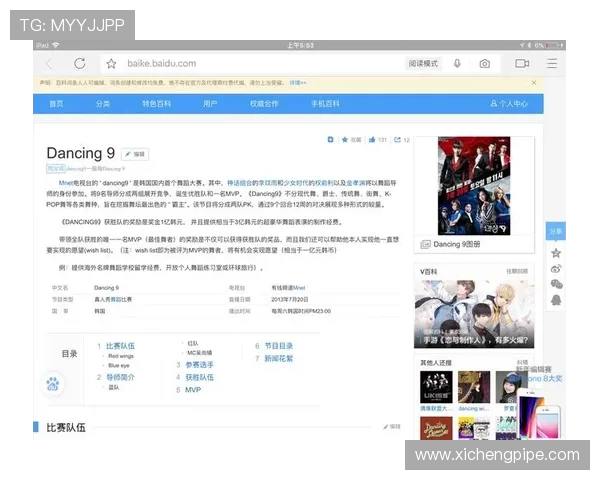Open the V百科 featured anime image
The width and height of the screenshot is (600, 480).
pos(474,314)
